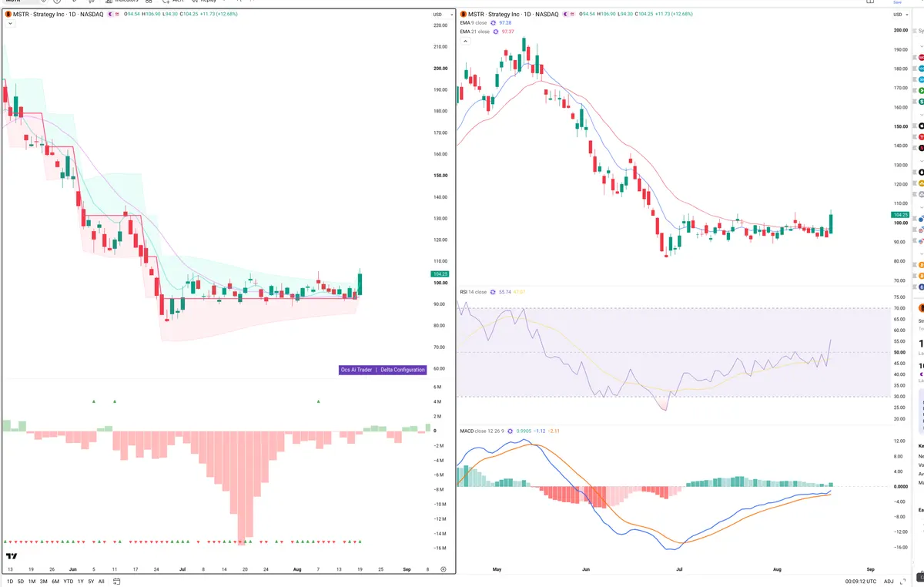The width and height of the screenshot is (924, 587).
Task: Select the 1D time range button
Action: [x=10, y=582]
